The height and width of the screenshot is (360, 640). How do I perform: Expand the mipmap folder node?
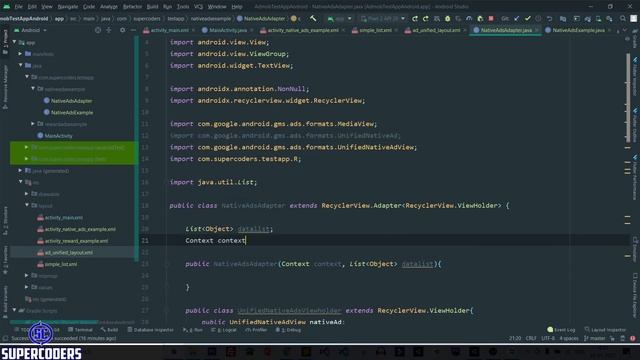tap(27, 276)
